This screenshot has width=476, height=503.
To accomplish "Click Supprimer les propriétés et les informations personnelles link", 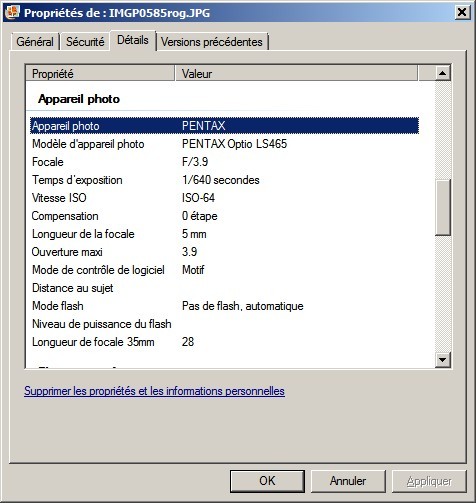I will (x=154, y=391).
